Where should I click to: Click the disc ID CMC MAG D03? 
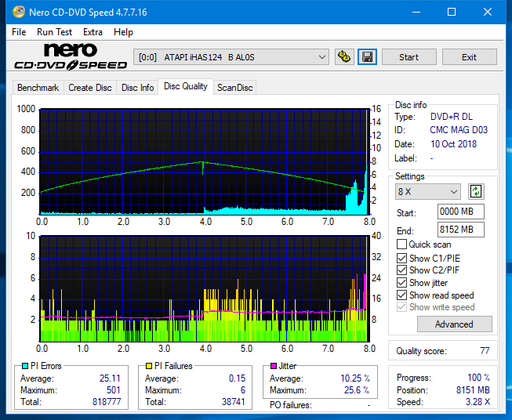pyautogui.click(x=459, y=130)
